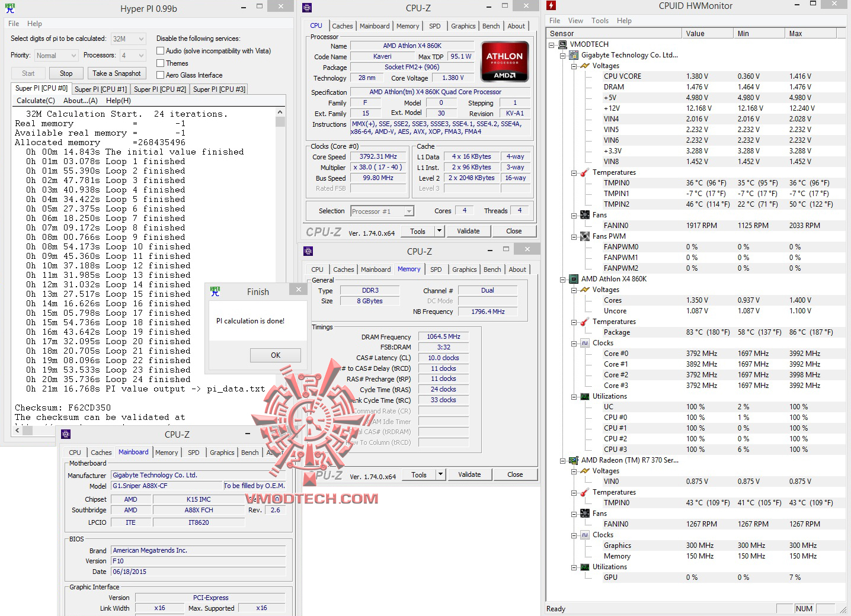This screenshot has width=851, height=616.
Task: Open the Processors count dropdown
Action: point(133,56)
